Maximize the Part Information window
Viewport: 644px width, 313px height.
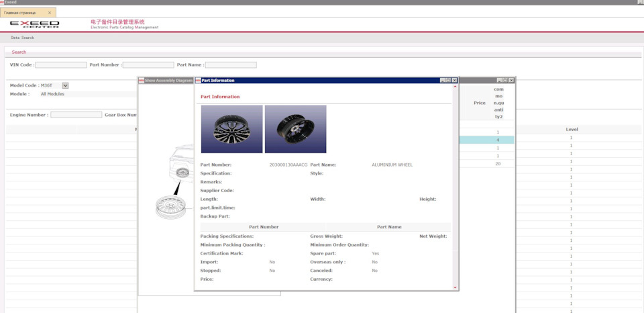pos(449,80)
